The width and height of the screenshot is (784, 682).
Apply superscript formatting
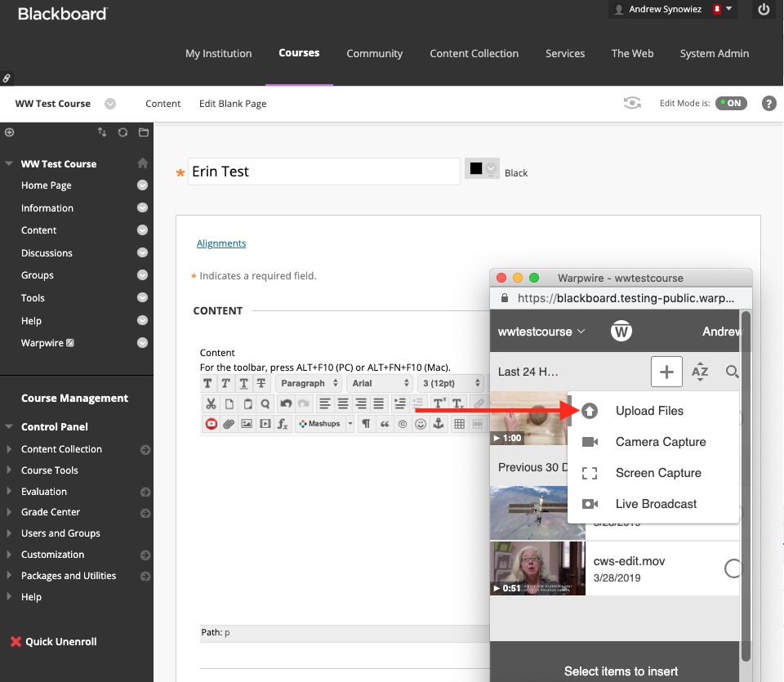439,403
